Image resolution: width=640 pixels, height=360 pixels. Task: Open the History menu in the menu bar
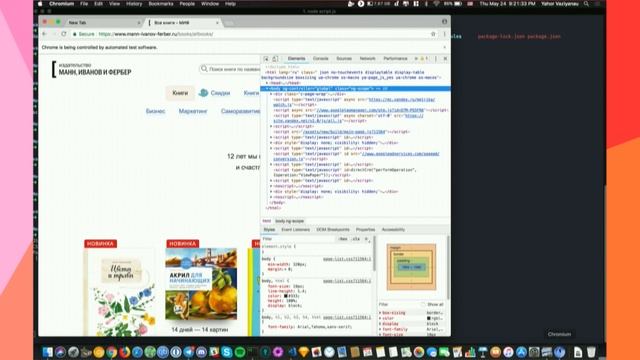[x=134, y=4]
